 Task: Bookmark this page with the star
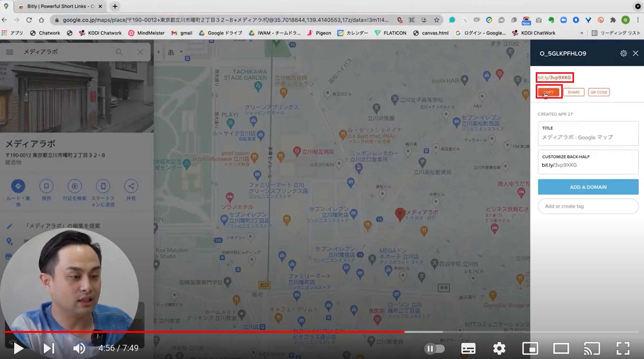pos(437,20)
